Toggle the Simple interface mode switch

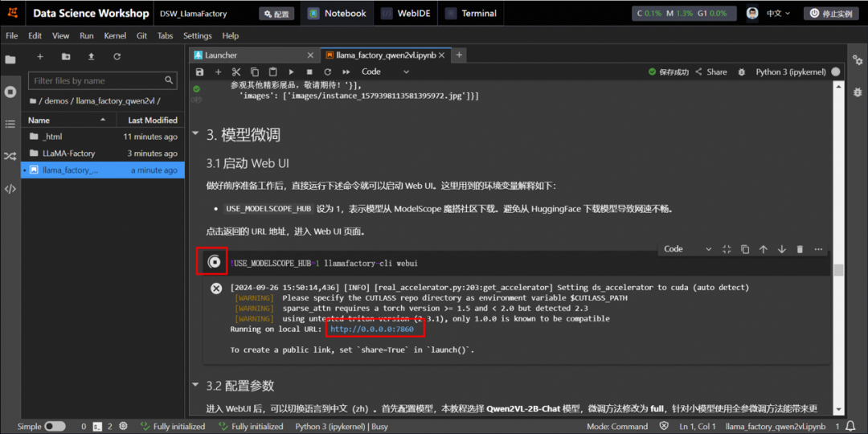coord(55,427)
